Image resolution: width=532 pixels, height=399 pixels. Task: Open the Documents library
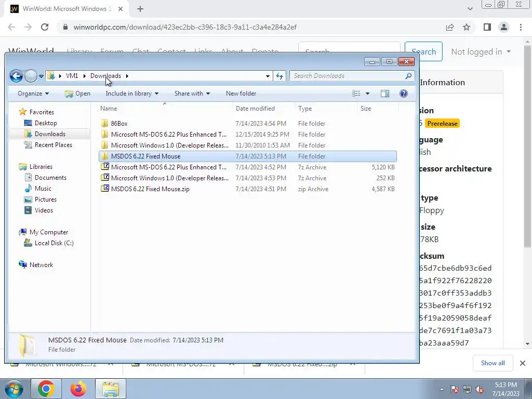(50, 178)
